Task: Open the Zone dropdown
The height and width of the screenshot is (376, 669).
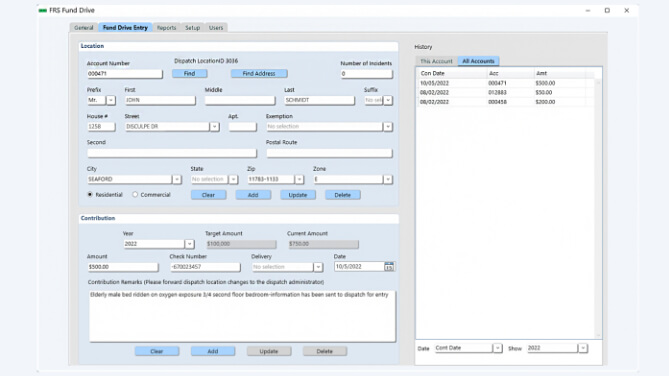Action: pos(387,180)
